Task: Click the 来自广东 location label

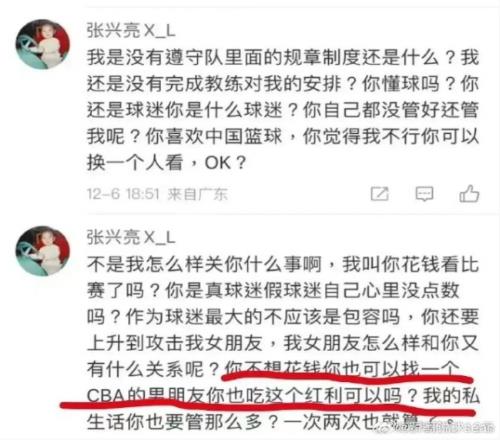Action: (198, 194)
